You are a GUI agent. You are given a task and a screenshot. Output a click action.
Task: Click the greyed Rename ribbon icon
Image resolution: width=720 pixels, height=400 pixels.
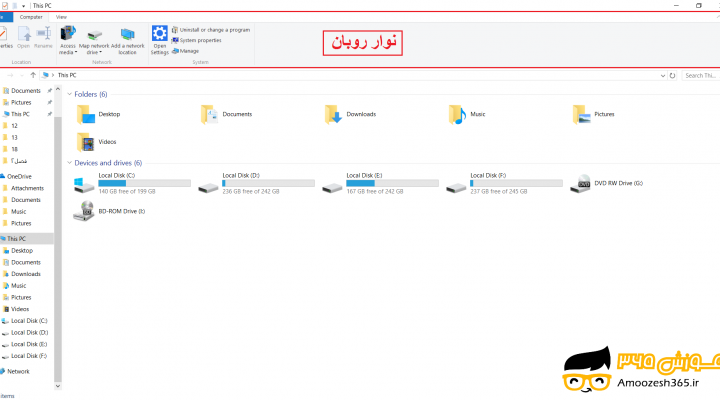pyautogui.click(x=44, y=34)
